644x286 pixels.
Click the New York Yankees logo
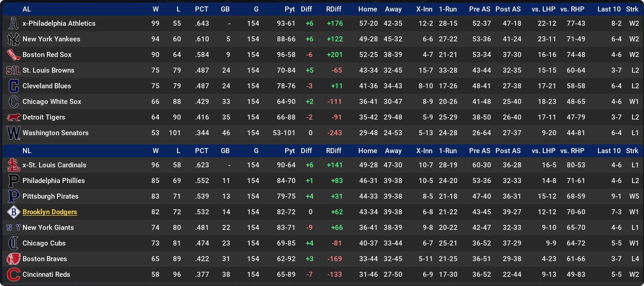[13, 39]
